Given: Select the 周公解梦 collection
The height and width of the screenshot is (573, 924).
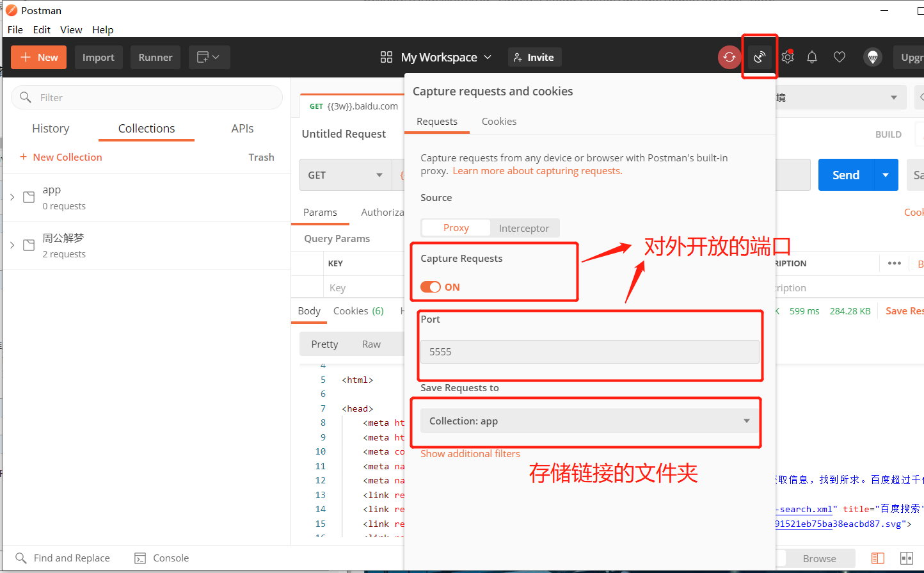Looking at the screenshot, I should tap(147, 246).
